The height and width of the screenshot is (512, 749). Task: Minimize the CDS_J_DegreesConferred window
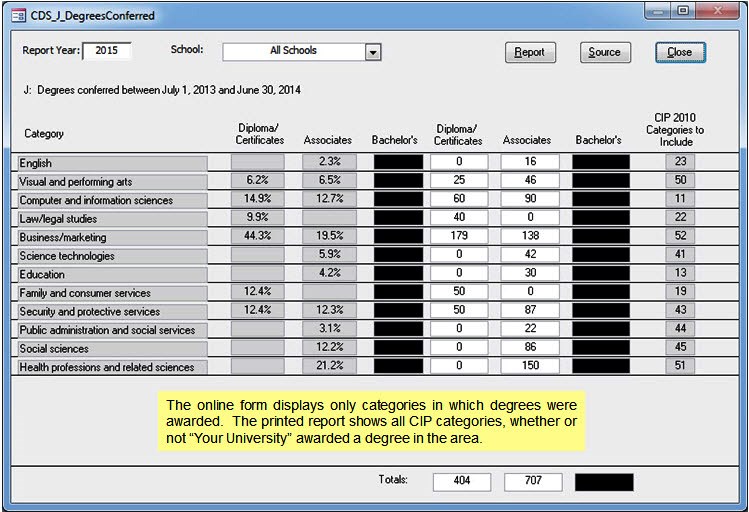659,11
